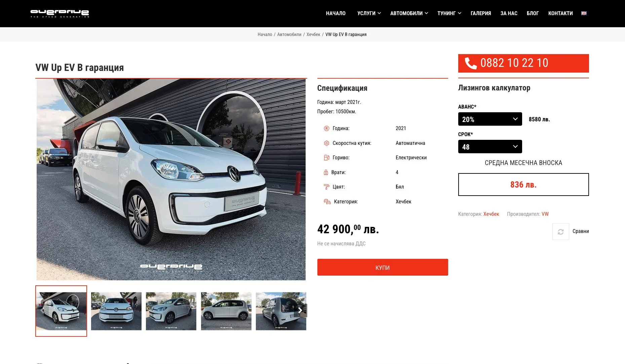Screen dimensions: 625x364
Task: Click the 8580 лв. advance amount
Action: (x=539, y=119)
